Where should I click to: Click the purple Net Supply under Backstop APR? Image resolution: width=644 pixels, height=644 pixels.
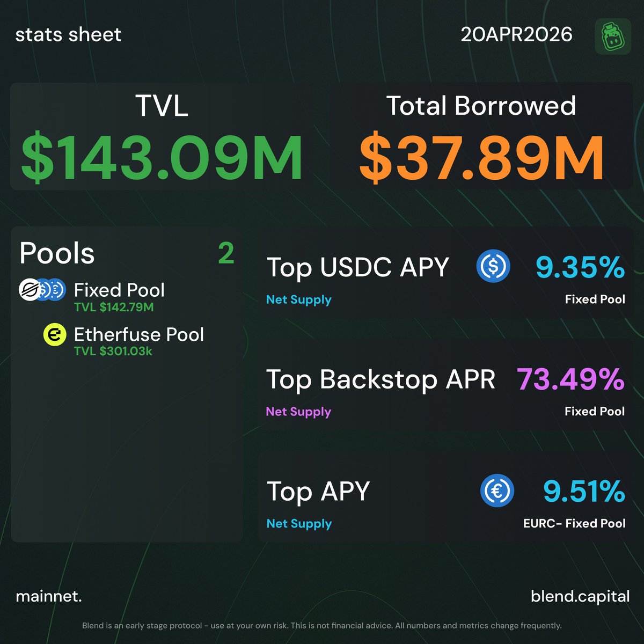tap(299, 412)
